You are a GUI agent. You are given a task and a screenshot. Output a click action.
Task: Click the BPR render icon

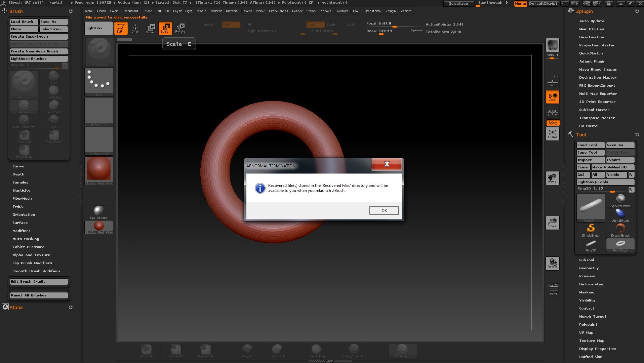click(552, 45)
